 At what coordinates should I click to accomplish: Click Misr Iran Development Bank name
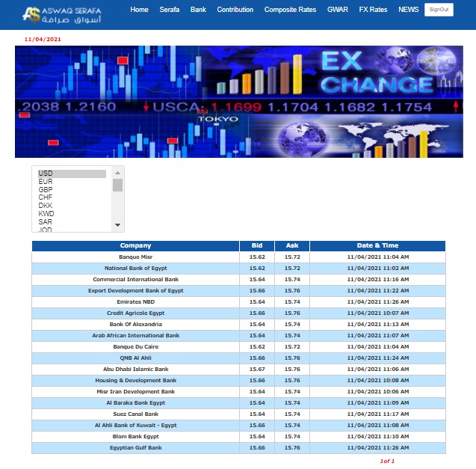click(136, 392)
